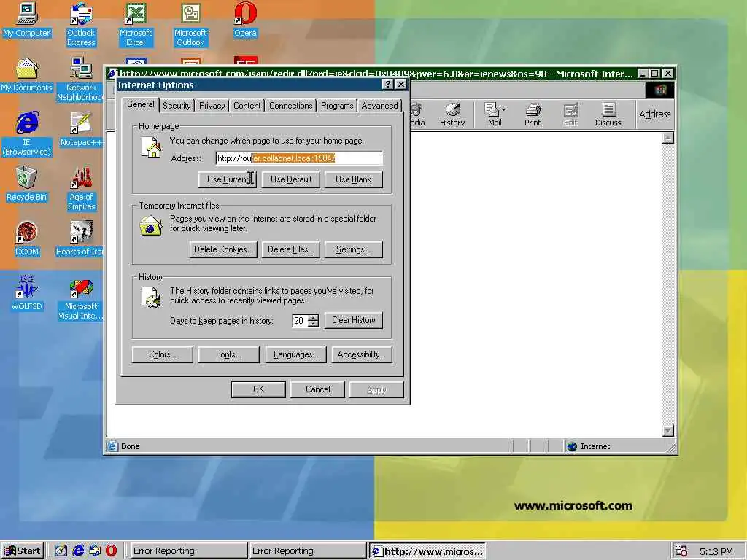Select the Age of Empires shortcut

81,189
